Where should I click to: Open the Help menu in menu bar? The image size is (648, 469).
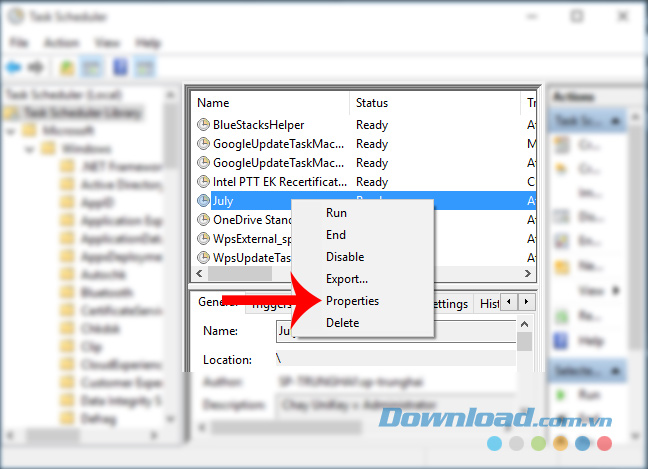[148, 43]
